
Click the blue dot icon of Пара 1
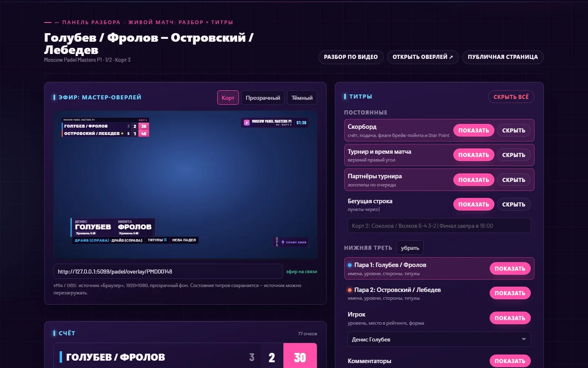click(x=350, y=265)
